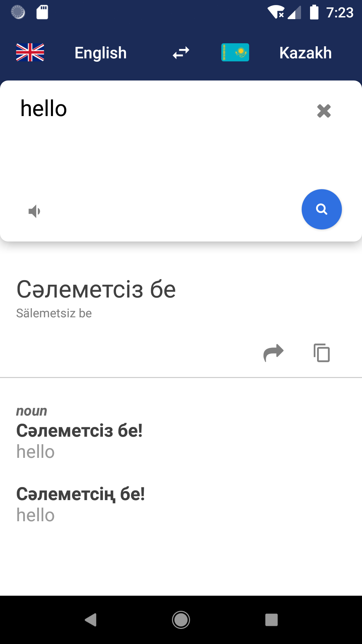The image size is (362, 644).
Task: Tap the transliteration 'Sälemetsiz be'
Action: pos(54,313)
